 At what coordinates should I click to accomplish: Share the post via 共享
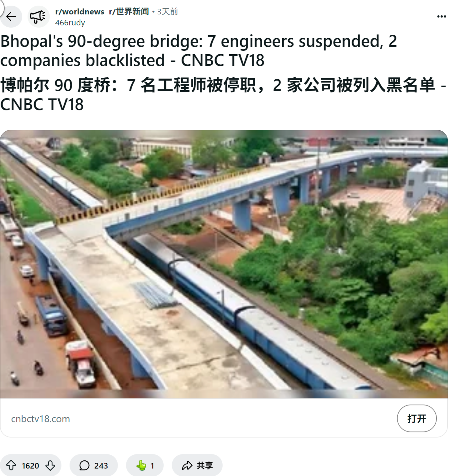coord(197,465)
